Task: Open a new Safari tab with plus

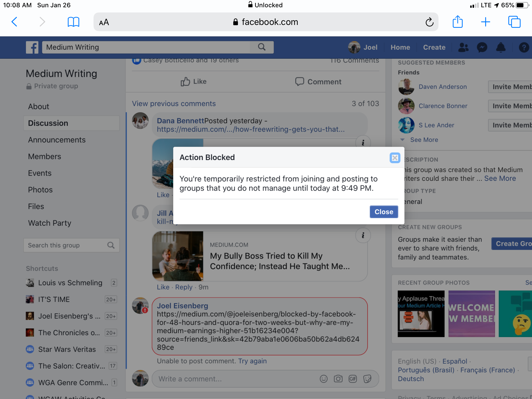Action: click(486, 22)
